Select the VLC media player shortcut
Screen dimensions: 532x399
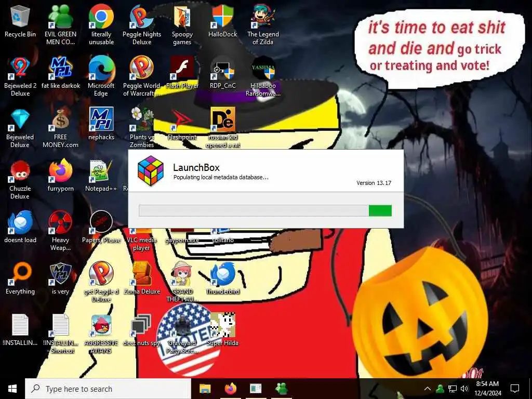point(141,239)
